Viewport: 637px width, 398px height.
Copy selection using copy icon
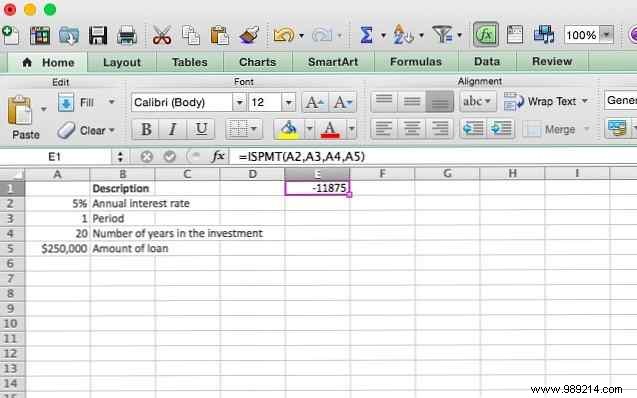tap(191, 35)
